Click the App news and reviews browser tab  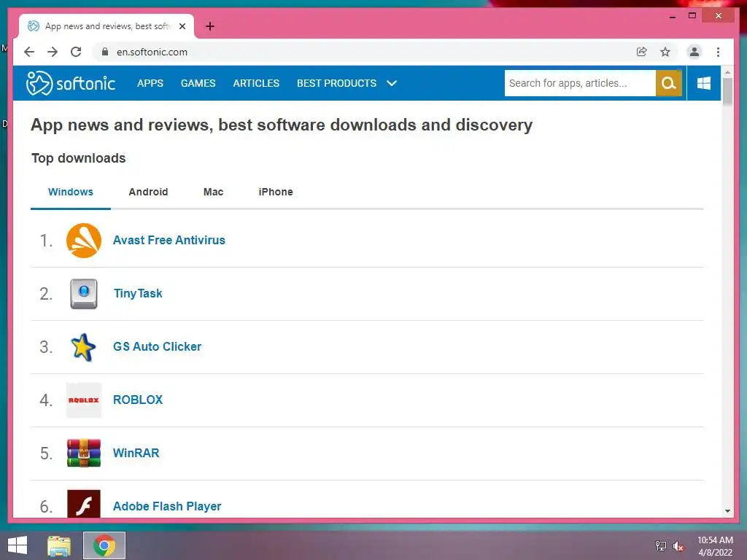pos(107,26)
